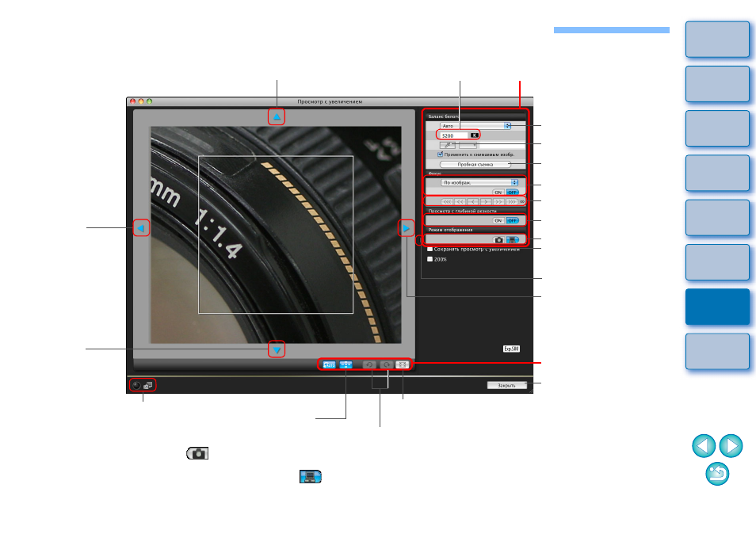This screenshot has width=756, height=534.
Task: Select computer display mode icon
Action: [x=512, y=239]
